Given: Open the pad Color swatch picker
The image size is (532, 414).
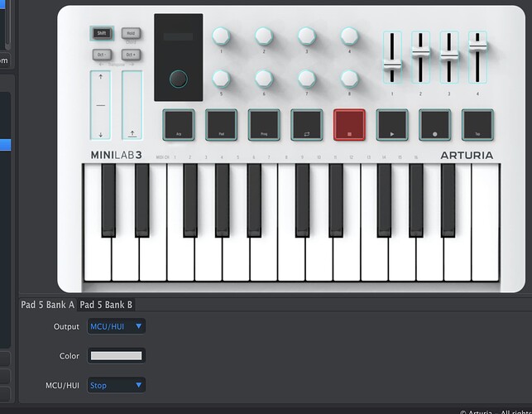Looking at the screenshot, I should 117,356.
